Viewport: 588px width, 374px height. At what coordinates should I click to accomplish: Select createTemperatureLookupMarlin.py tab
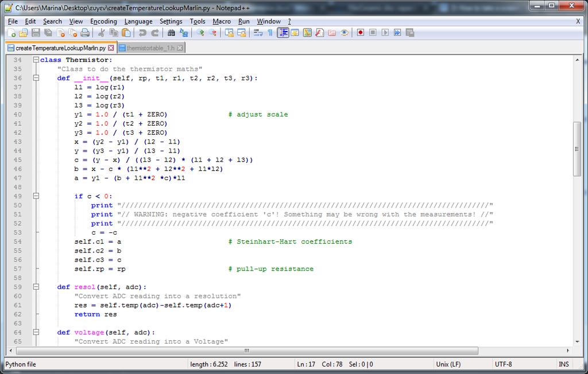click(x=61, y=48)
